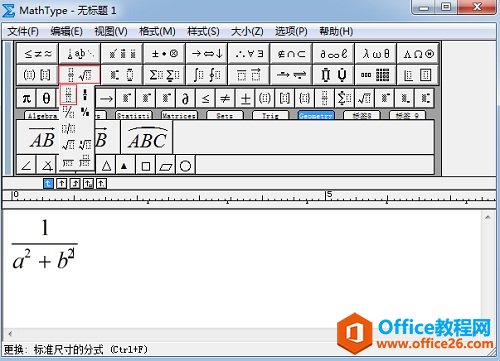The image size is (500, 361).
Task: Switch to the Matrices tab
Action: point(179,116)
